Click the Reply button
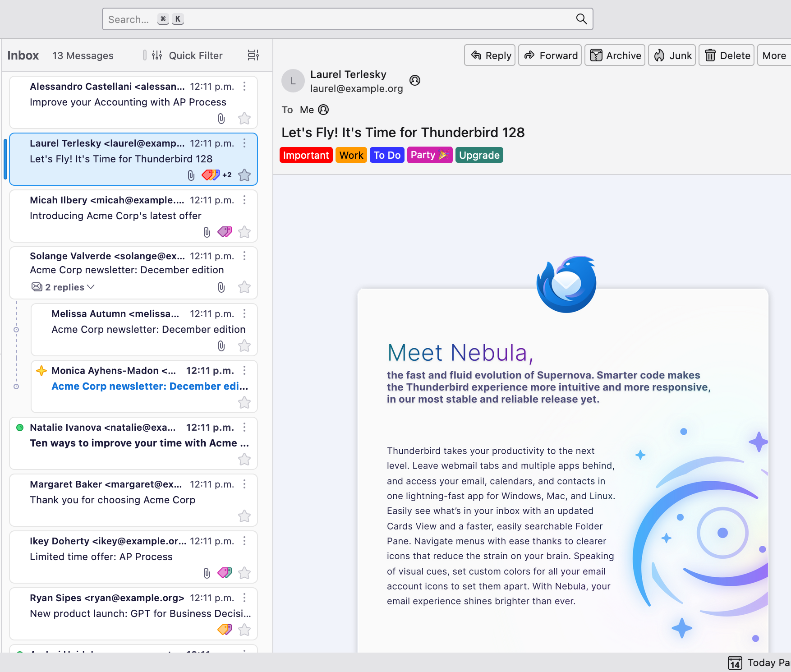791x672 pixels. coord(490,55)
